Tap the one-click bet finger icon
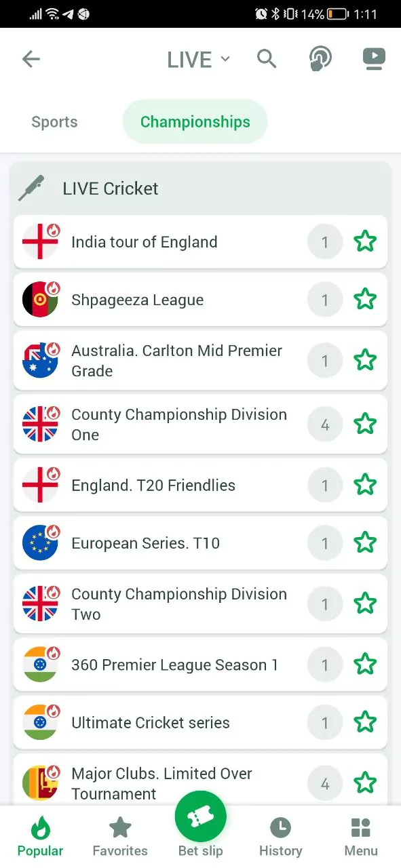The width and height of the screenshot is (401, 868). coord(320,59)
